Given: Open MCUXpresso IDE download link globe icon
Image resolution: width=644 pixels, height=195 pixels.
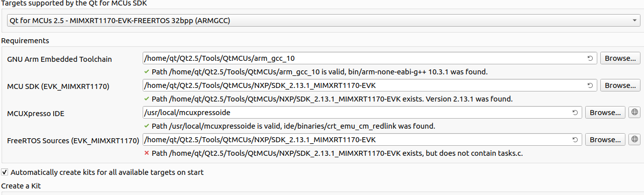Looking at the screenshot, I should point(634,112).
